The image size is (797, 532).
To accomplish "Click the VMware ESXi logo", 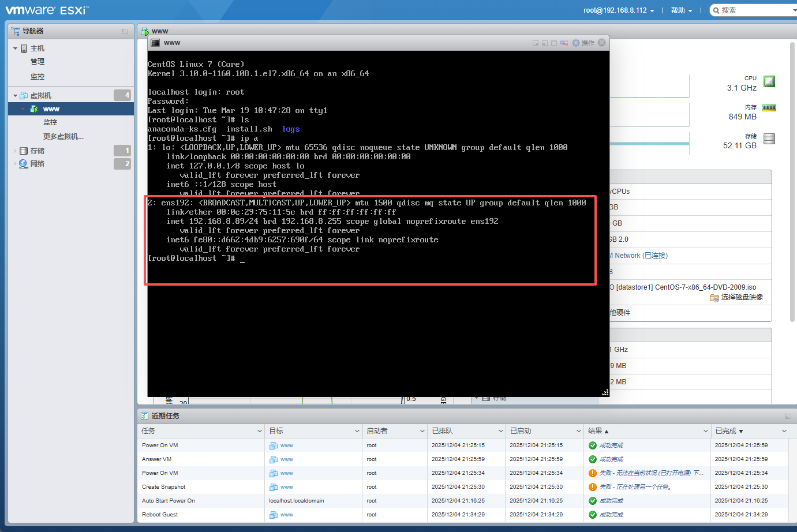I will (47, 10).
